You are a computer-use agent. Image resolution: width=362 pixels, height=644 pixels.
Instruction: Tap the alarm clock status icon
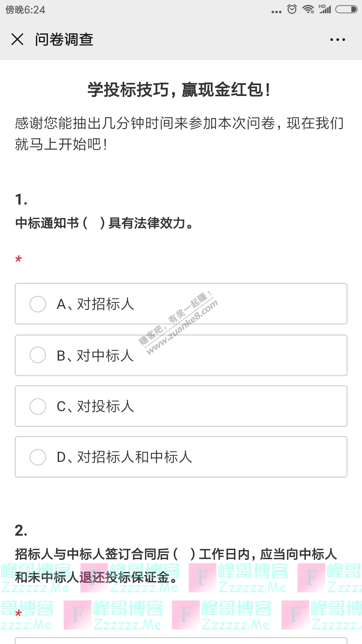pos(292,9)
